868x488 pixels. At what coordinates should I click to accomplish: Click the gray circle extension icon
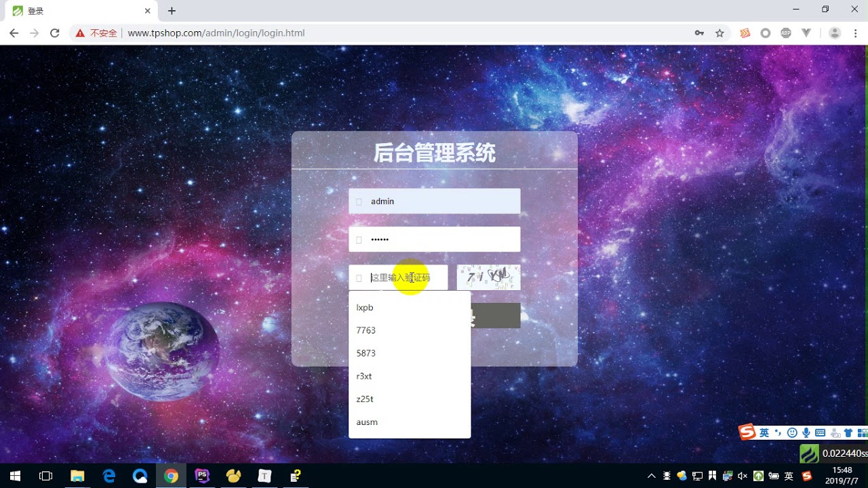coord(766,33)
